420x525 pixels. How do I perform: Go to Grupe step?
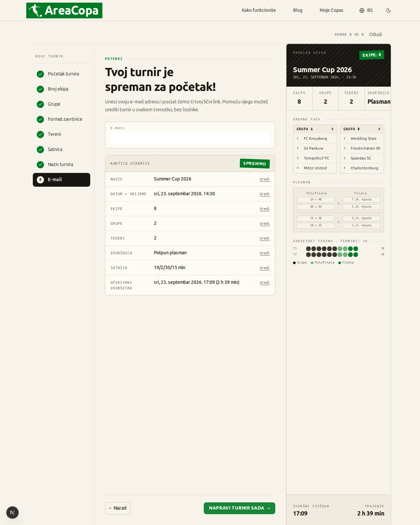[x=61, y=104]
